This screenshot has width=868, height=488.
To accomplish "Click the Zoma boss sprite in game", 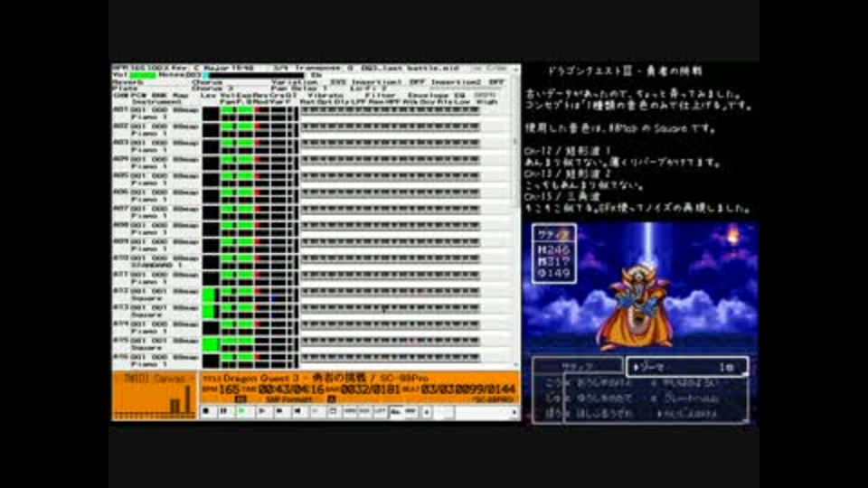I will tap(637, 305).
